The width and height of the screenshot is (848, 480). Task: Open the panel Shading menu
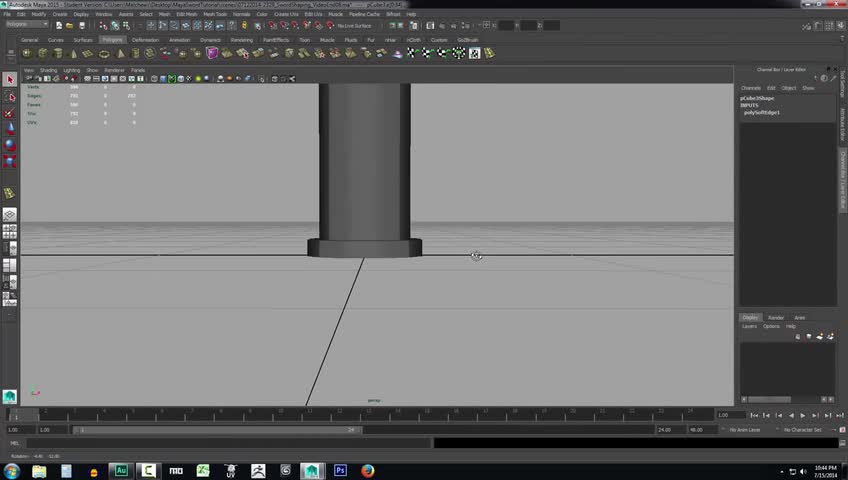pos(48,70)
